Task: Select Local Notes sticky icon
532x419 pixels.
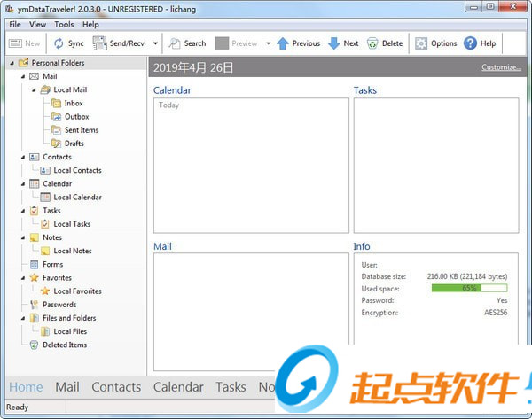Action: (45, 251)
